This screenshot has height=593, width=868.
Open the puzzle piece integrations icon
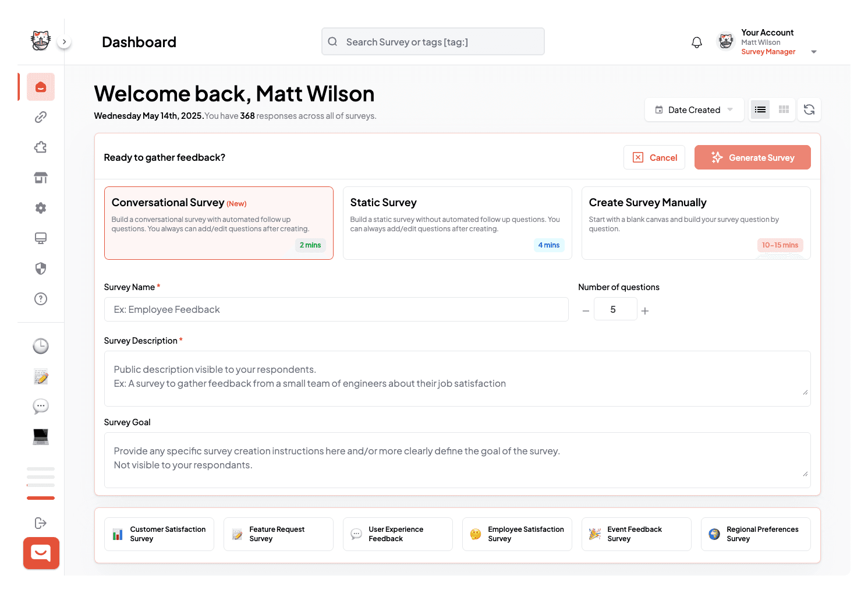coord(41,147)
